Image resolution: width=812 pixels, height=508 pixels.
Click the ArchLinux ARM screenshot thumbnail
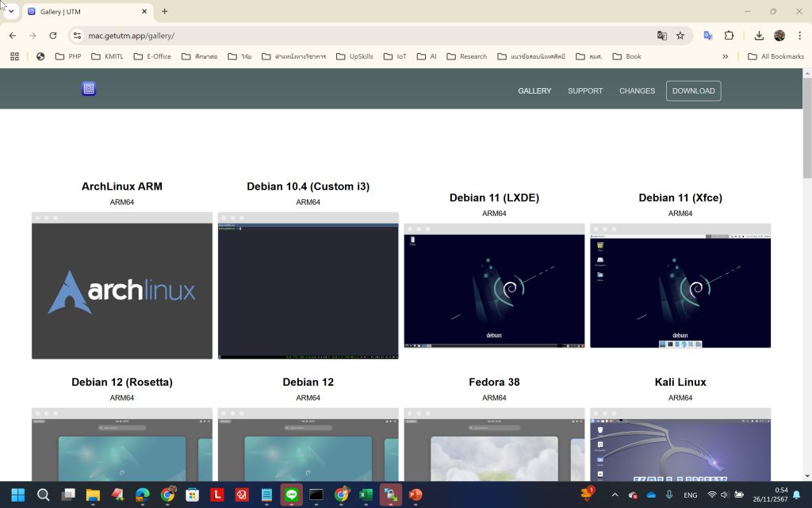tap(121, 286)
